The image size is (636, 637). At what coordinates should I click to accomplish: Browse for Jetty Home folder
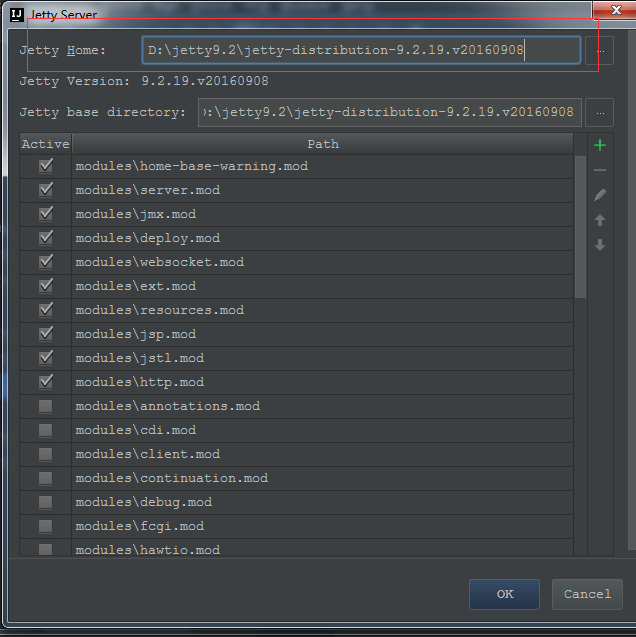coord(600,51)
